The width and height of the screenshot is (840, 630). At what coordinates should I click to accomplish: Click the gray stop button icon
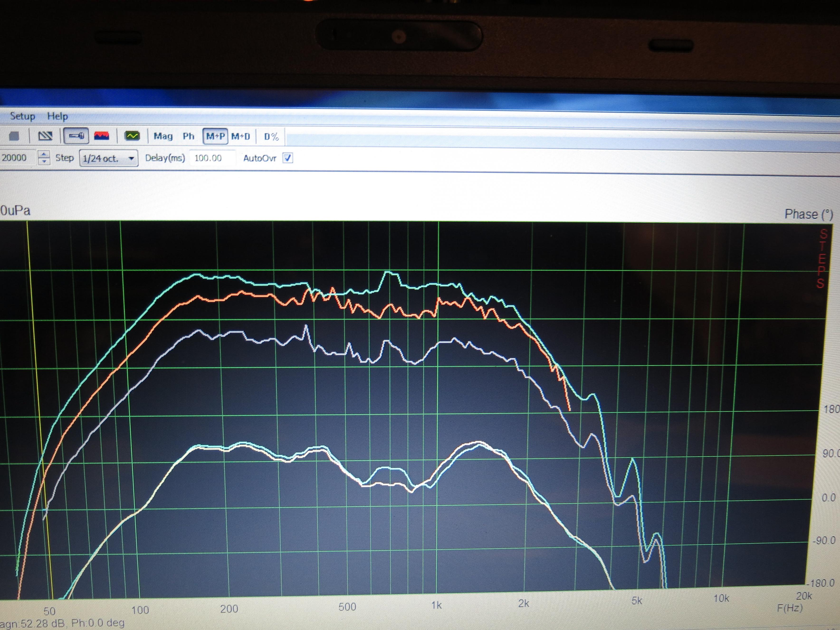[x=14, y=136]
